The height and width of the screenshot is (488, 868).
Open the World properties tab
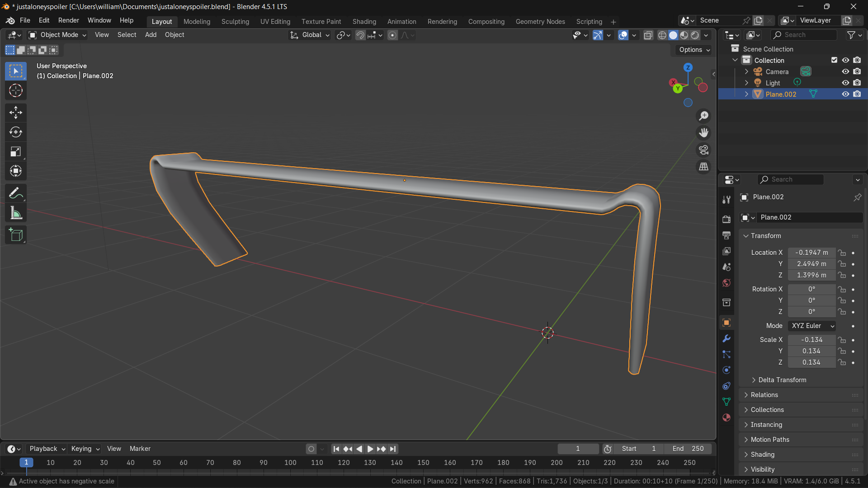coord(726,283)
